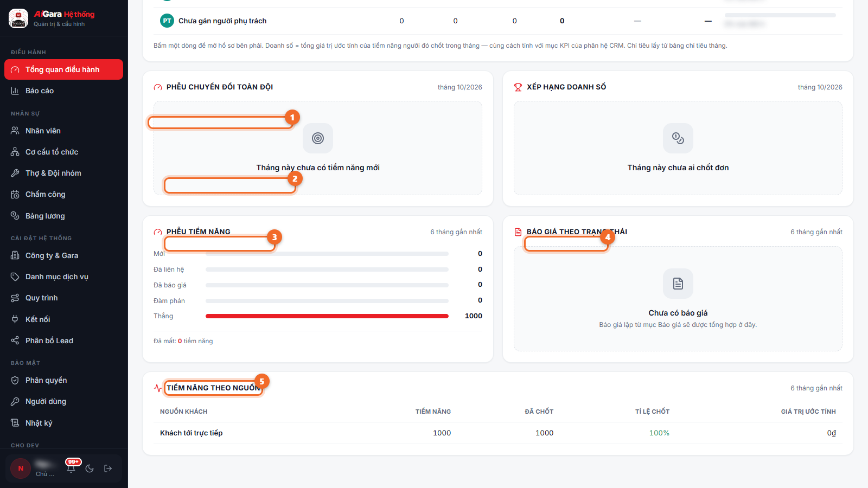The height and width of the screenshot is (488, 868).
Task: Click the shield icon beside Phân quyền
Action: 15,380
